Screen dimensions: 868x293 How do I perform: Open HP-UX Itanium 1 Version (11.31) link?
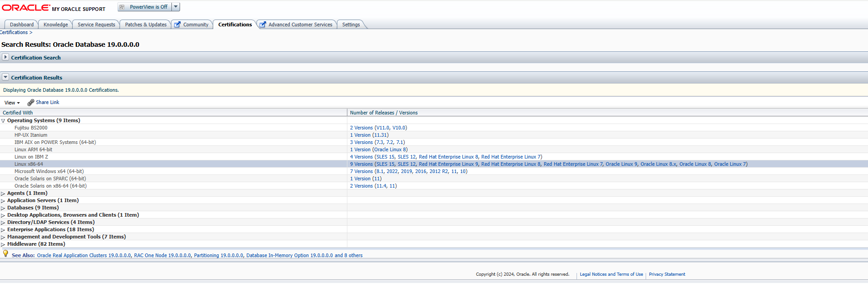point(369,135)
